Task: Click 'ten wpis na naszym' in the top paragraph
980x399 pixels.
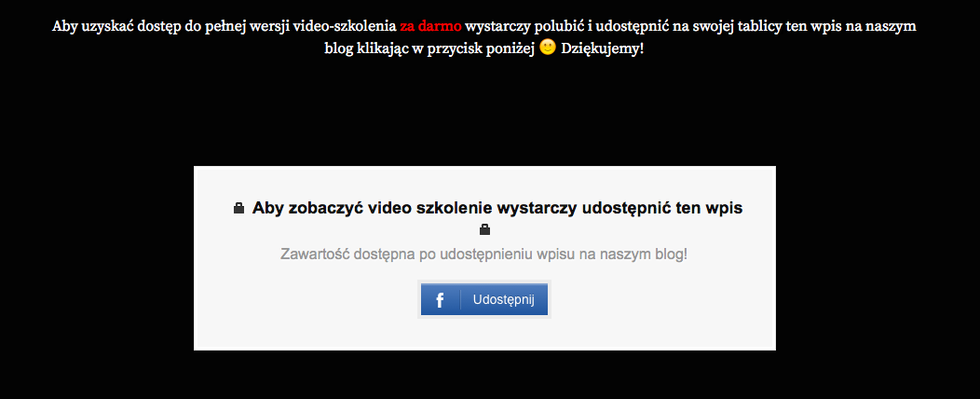Action: pyautogui.click(x=852, y=25)
